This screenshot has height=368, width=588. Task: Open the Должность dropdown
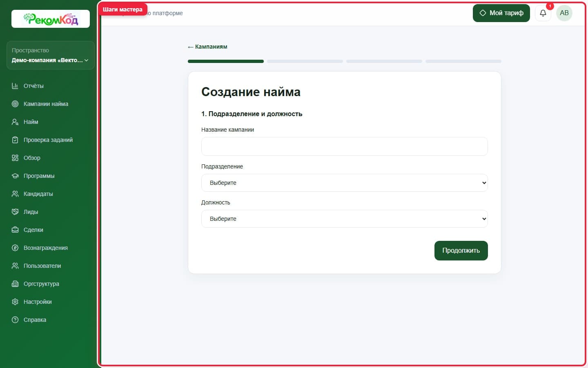pos(344,219)
